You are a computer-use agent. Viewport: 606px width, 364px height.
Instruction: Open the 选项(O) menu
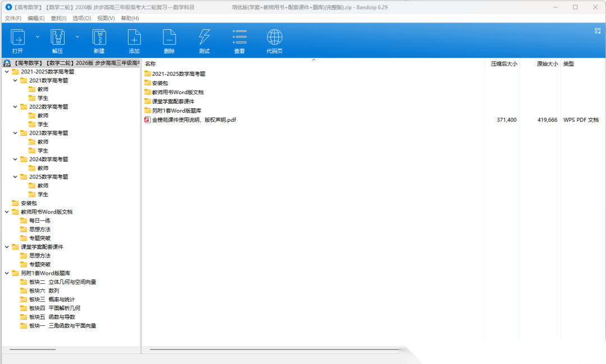[82, 18]
